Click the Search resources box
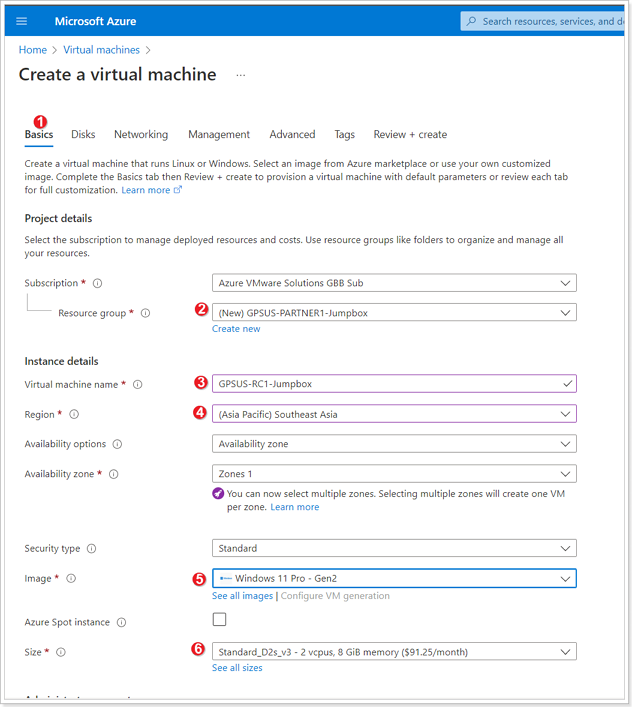Viewport: 632px width, 707px height. click(543, 21)
